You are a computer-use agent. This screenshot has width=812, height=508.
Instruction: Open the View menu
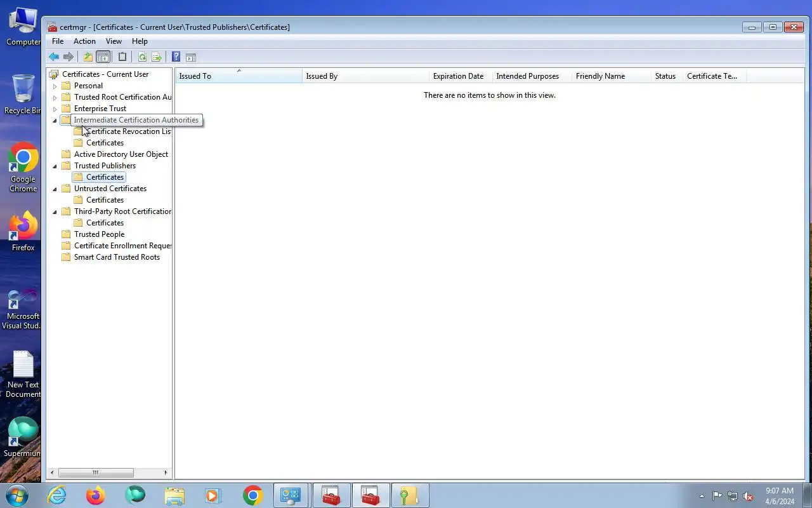coord(114,41)
